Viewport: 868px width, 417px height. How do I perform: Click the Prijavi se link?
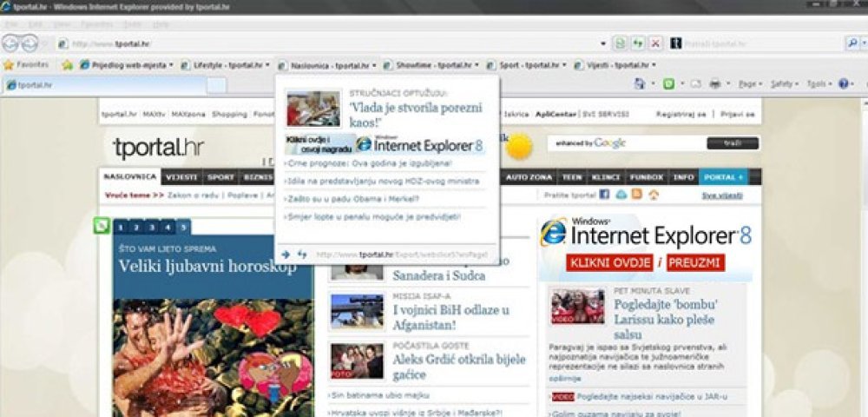(738, 114)
